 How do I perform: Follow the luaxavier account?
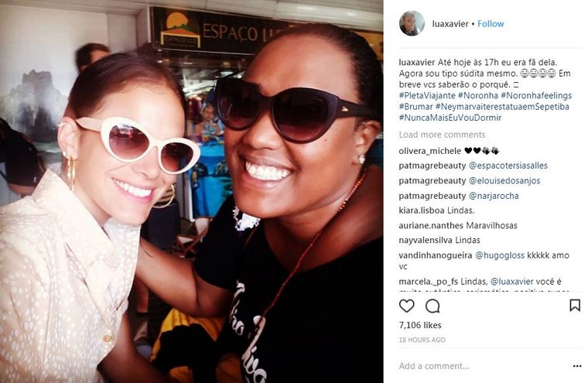point(491,24)
